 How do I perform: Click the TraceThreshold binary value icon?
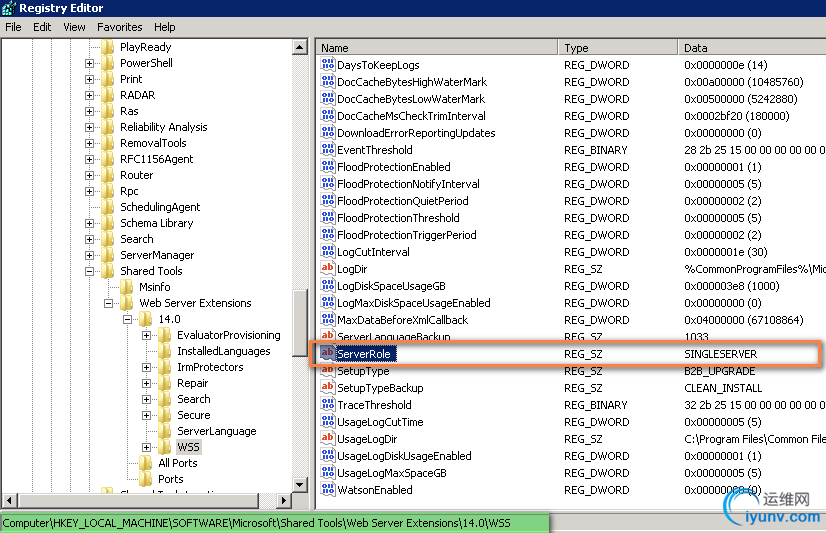[x=328, y=404]
